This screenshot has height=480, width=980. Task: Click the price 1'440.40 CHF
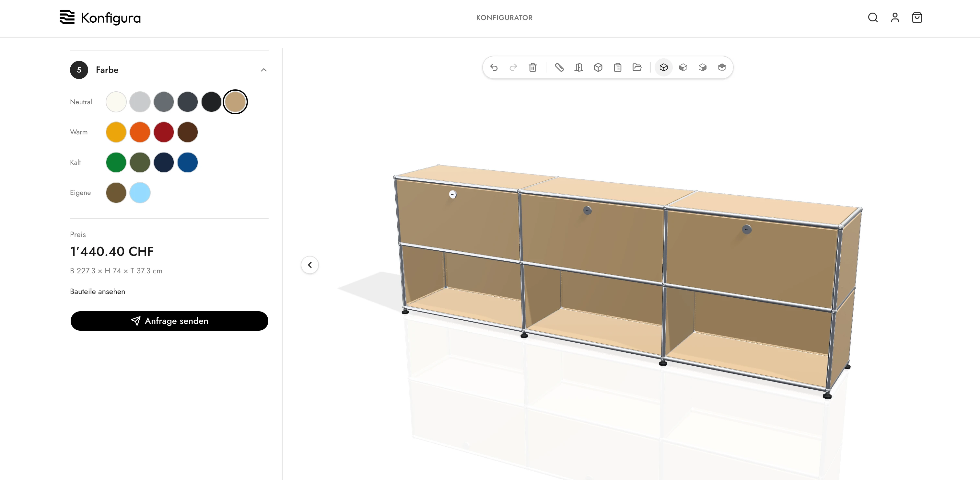[x=112, y=251]
